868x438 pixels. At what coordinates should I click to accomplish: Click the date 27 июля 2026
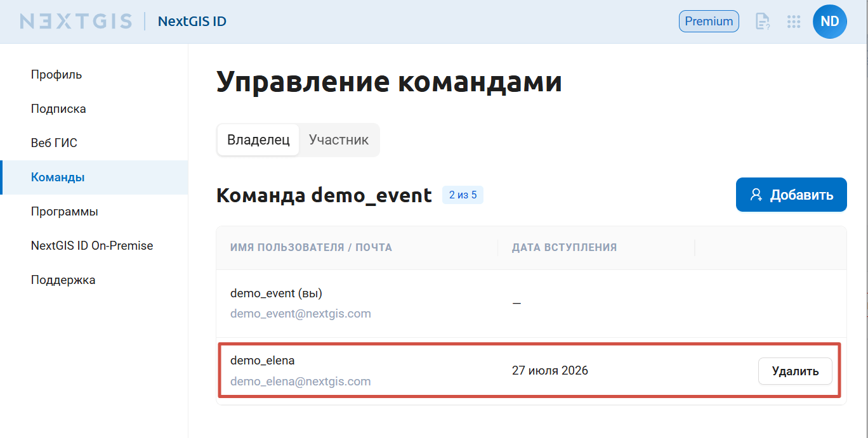click(550, 371)
